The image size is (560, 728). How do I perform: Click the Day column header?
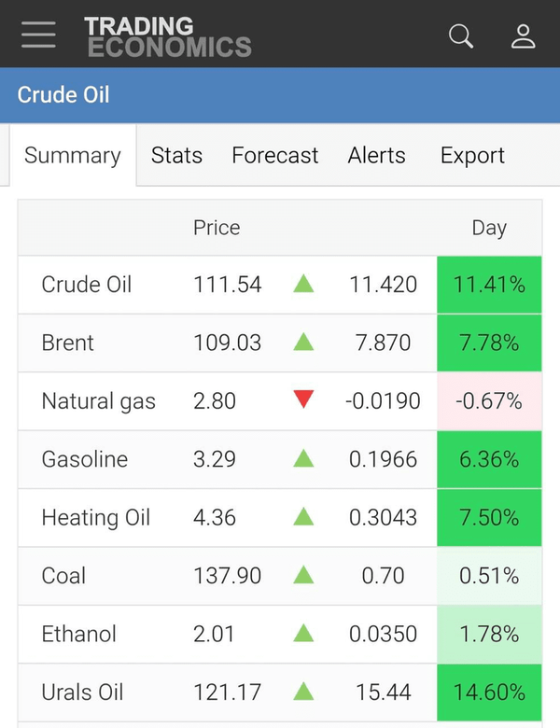(x=489, y=228)
